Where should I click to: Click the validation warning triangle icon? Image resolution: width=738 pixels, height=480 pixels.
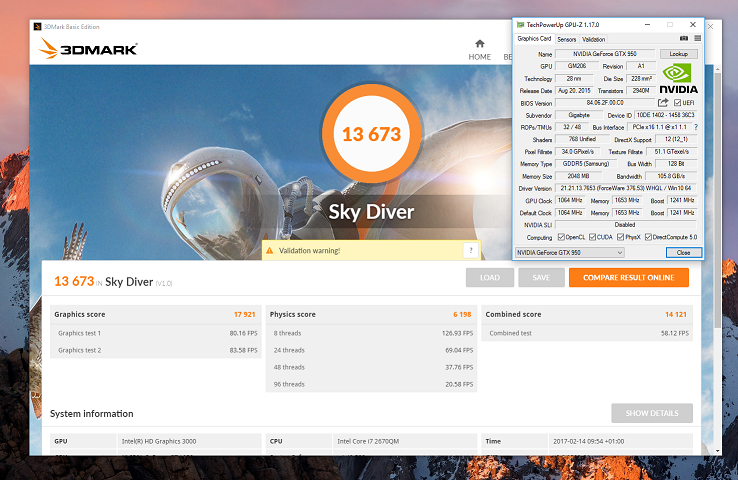pyautogui.click(x=270, y=251)
